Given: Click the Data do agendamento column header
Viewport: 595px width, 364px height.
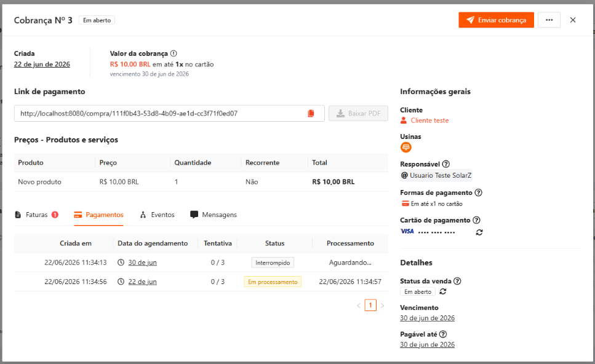Looking at the screenshot, I should [x=153, y=243].
